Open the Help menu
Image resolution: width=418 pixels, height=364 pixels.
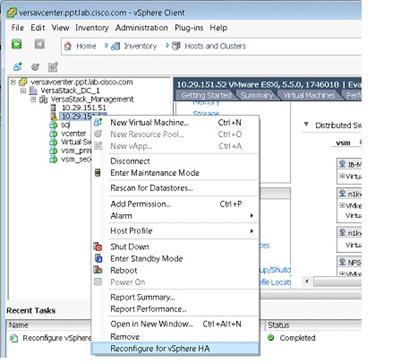pyautogui.click(x=218, y=28)
